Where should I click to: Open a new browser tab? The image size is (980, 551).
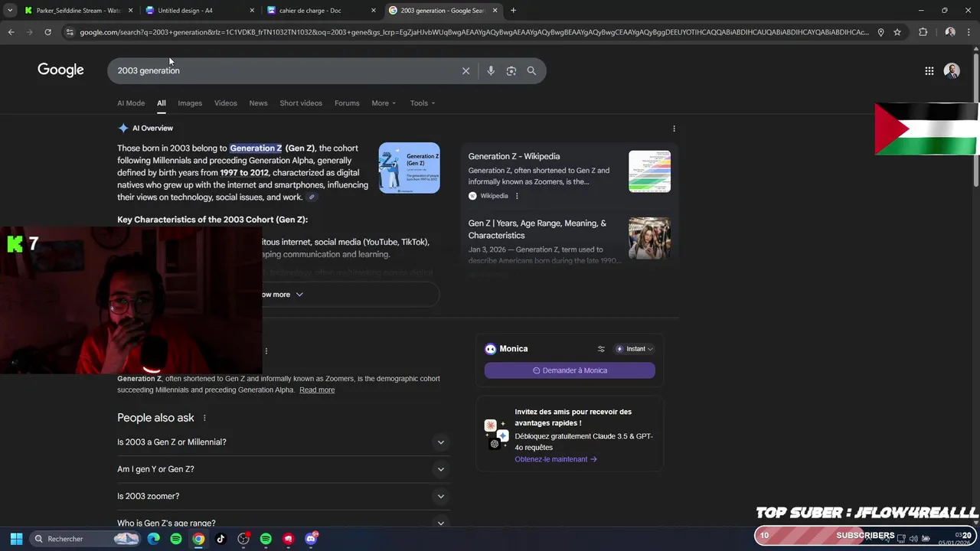[513, 11]
